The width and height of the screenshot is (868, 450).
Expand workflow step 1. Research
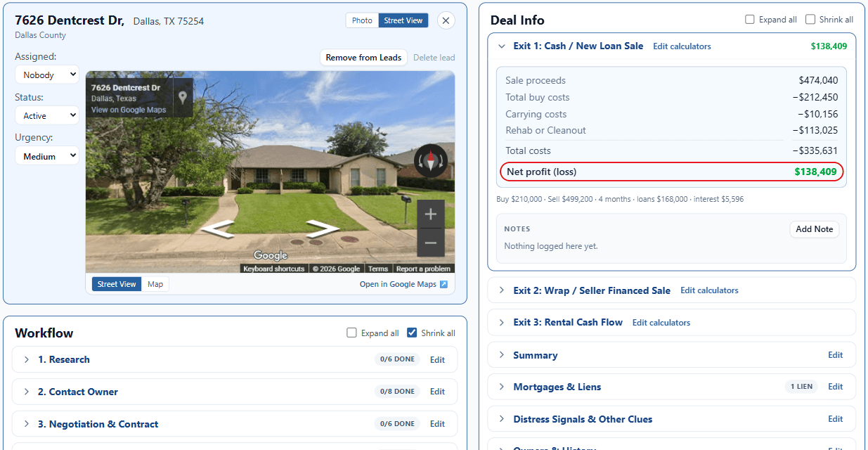(x=27, y=359)
